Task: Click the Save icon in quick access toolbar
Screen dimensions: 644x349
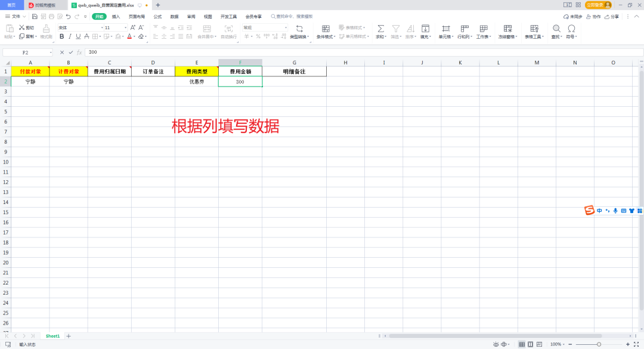Action: pyautogui.click(x=35, y=17)
